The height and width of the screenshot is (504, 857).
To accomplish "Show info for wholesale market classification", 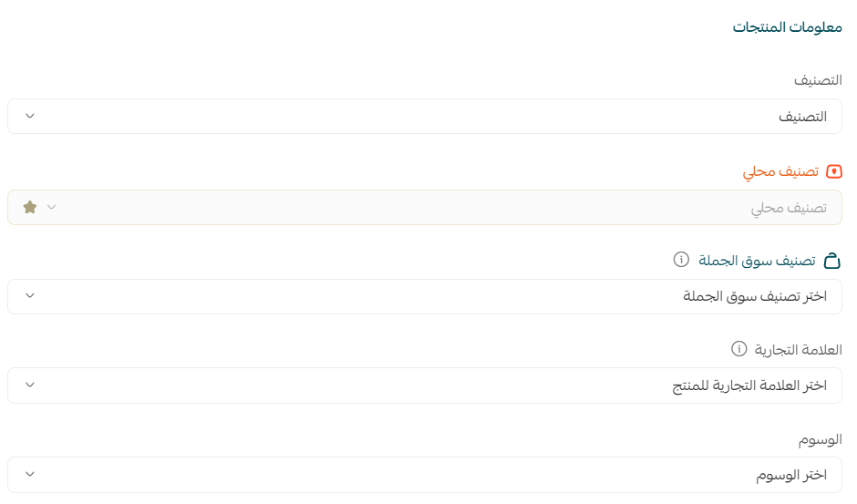I will point(681,260).
